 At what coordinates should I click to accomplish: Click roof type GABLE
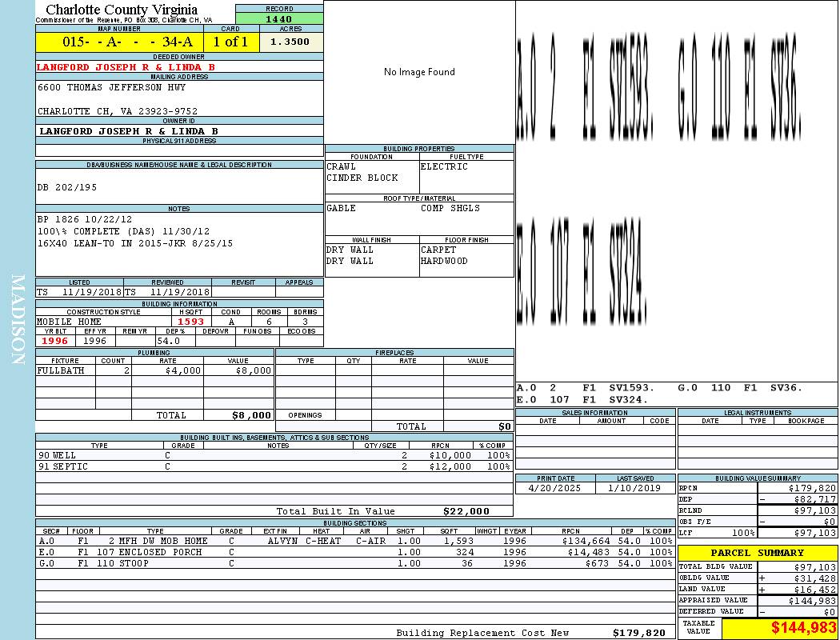point(341,208)
